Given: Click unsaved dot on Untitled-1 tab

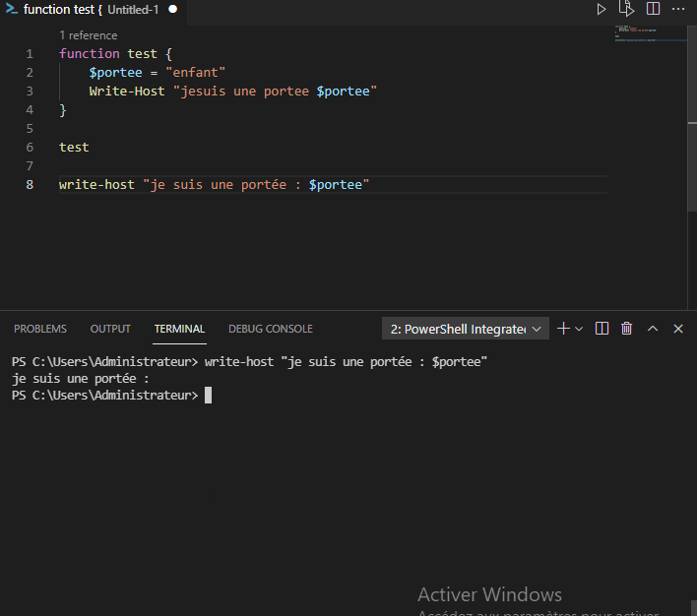Looking at the screenshot, I should (173, 9).
